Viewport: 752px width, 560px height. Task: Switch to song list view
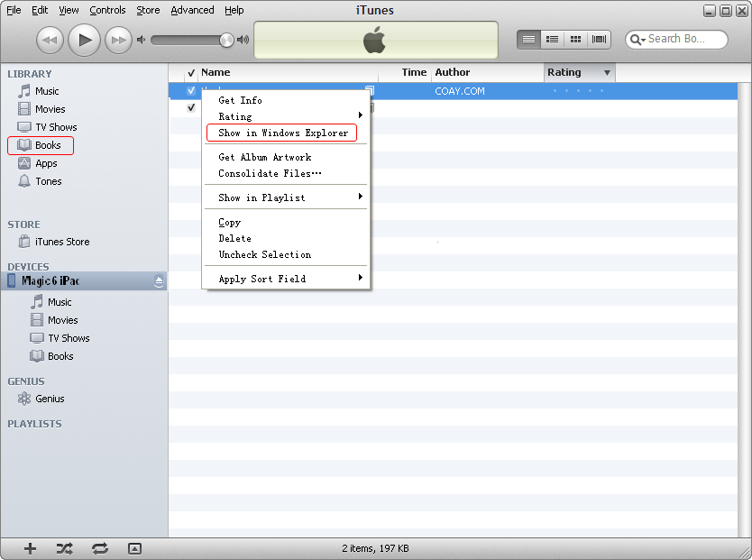coord(528,40)
